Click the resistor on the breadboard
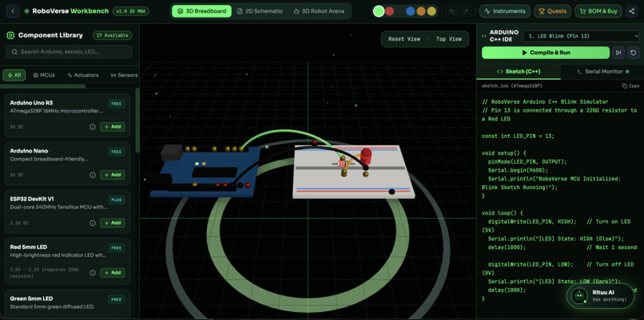644x320 pixels. click(340, 164)
